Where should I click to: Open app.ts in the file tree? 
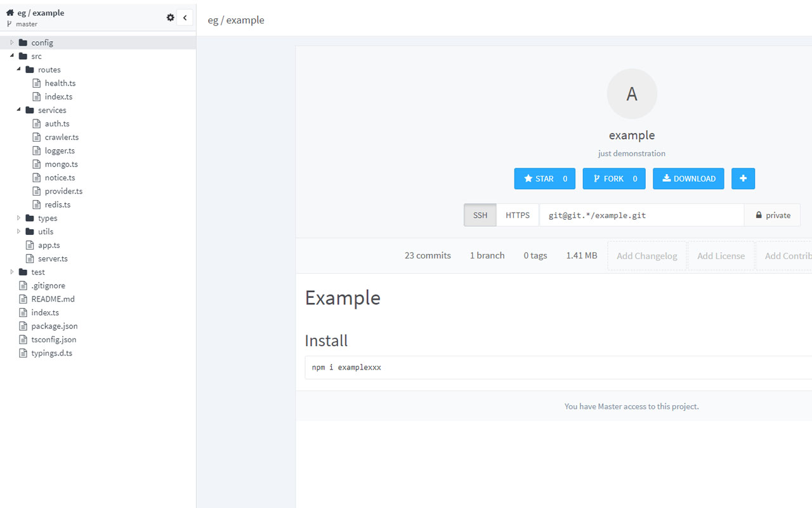[x=49, y=245]
